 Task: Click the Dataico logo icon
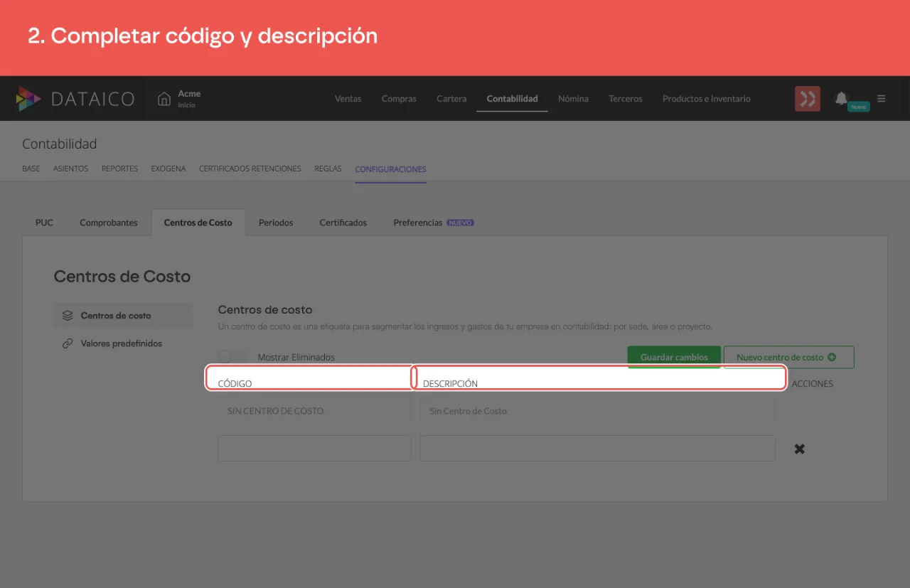point(28,99)
